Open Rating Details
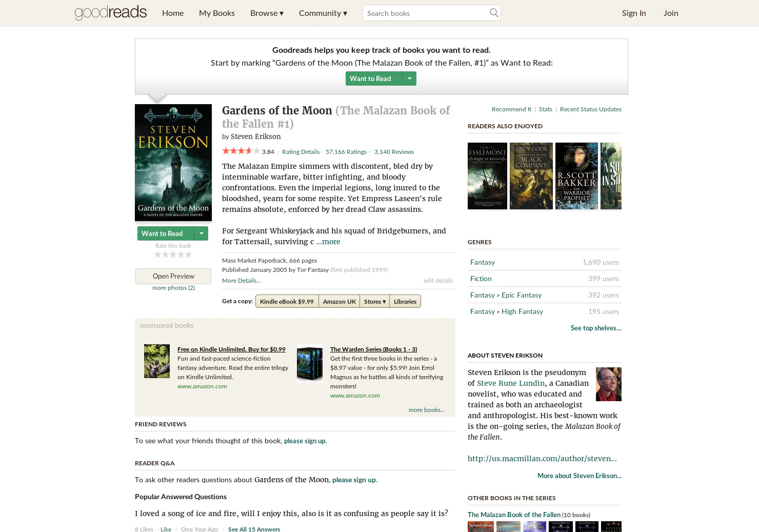 click(301, 152)
